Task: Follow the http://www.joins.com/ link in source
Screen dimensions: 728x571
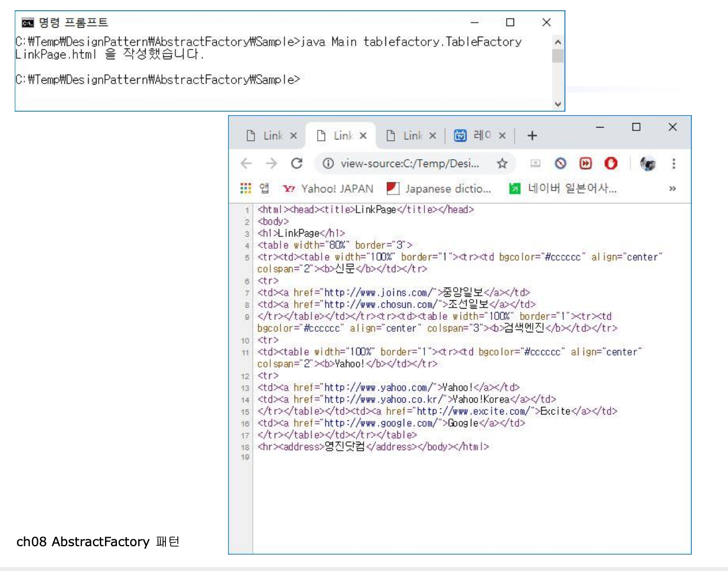Action: [x=379, y=293]
